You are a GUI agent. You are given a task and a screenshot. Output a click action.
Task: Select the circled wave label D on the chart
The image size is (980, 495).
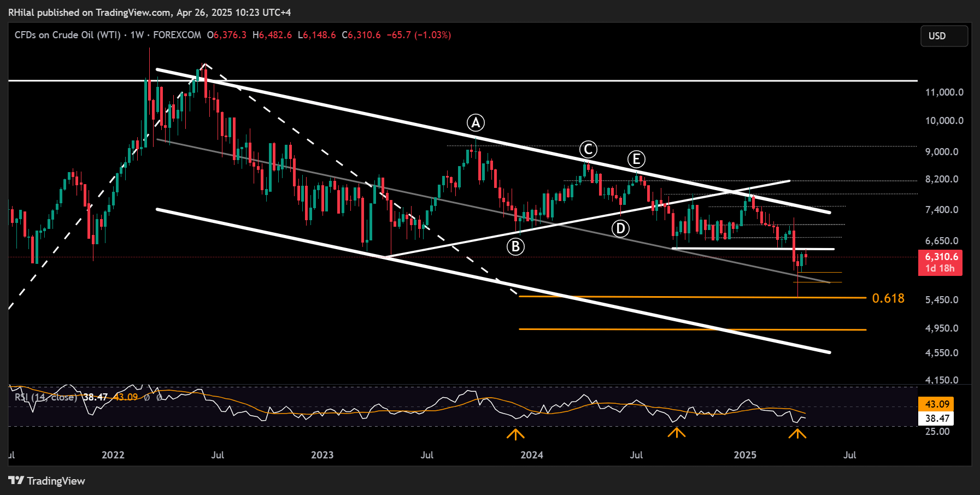click(620, 228)
